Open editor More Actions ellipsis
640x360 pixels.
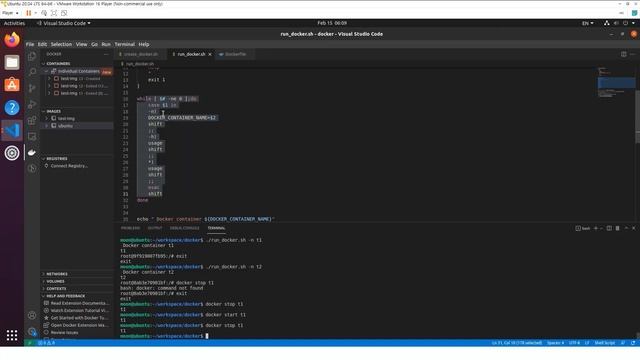[x=633, y=54]
